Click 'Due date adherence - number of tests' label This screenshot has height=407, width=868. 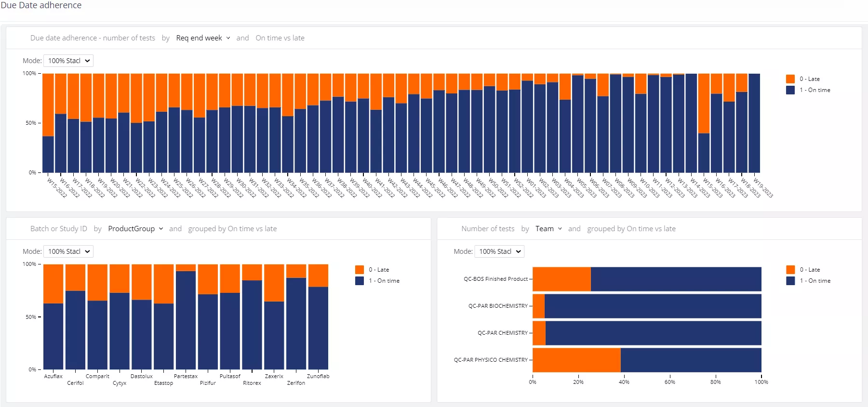tap(93, 38)
